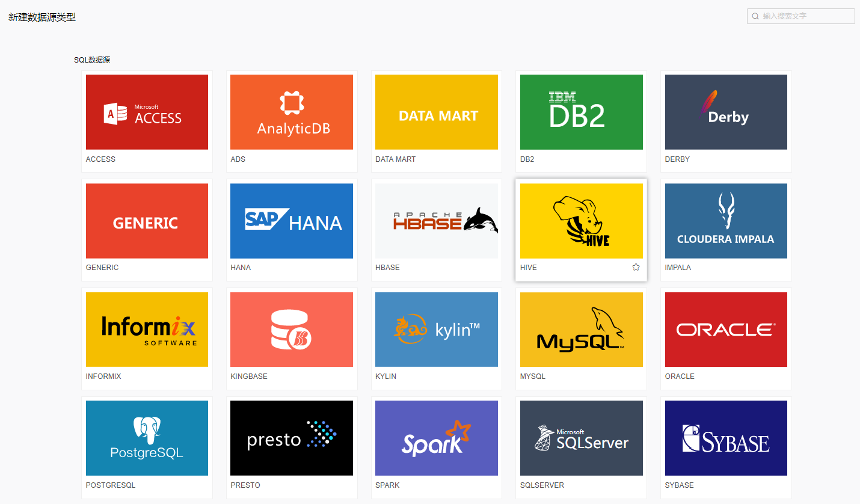
Task: Click the DB2 caption text
Action: pyautogui.click(x=527, y=159)
